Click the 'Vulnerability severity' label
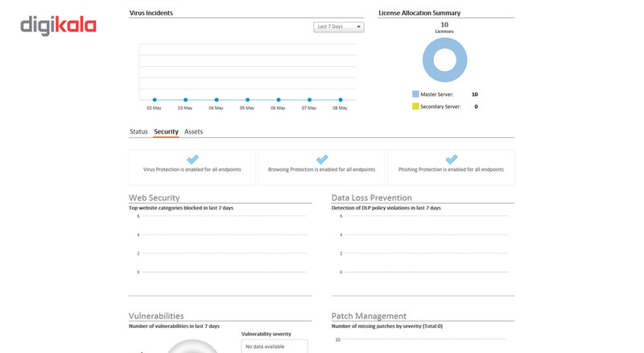This screenshot has width=644, height=353. [x=266, y=334]
